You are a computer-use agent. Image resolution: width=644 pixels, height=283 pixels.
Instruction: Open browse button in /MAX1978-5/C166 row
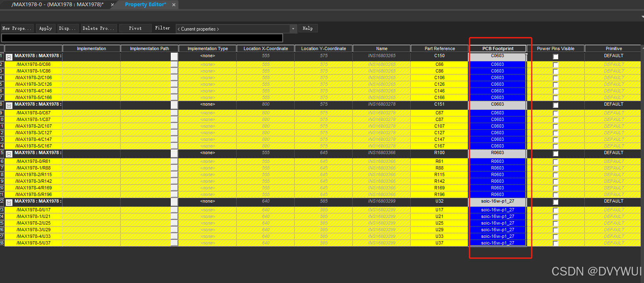(x=174, y=97)
